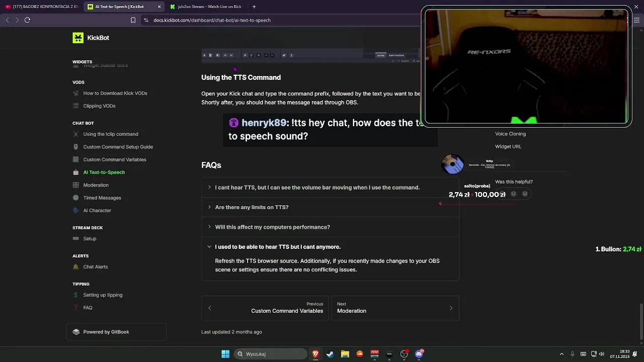Jump to Voice Cloning section
The image size is (644, 362).
(x=510, y=134)
